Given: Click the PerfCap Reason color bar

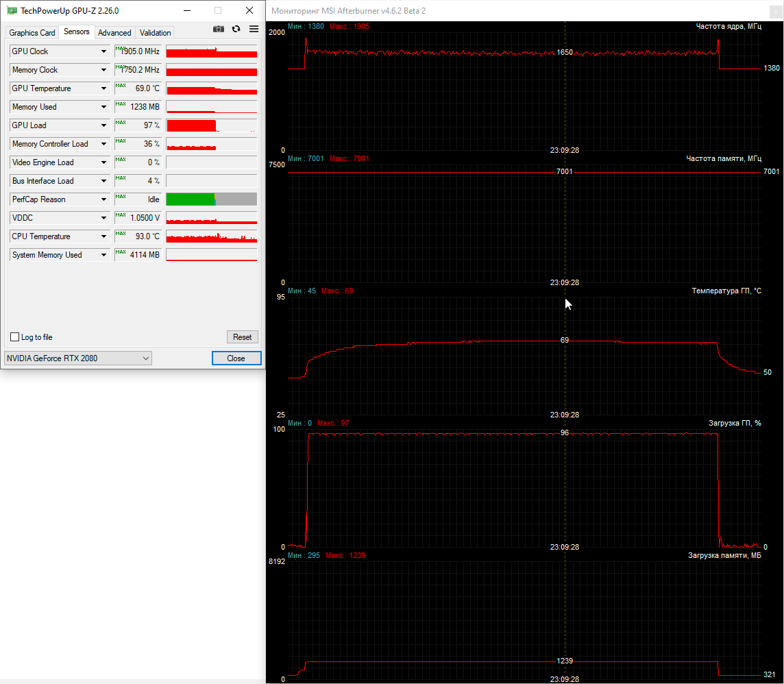Looking at the screenshot, I should coord(212,199).
